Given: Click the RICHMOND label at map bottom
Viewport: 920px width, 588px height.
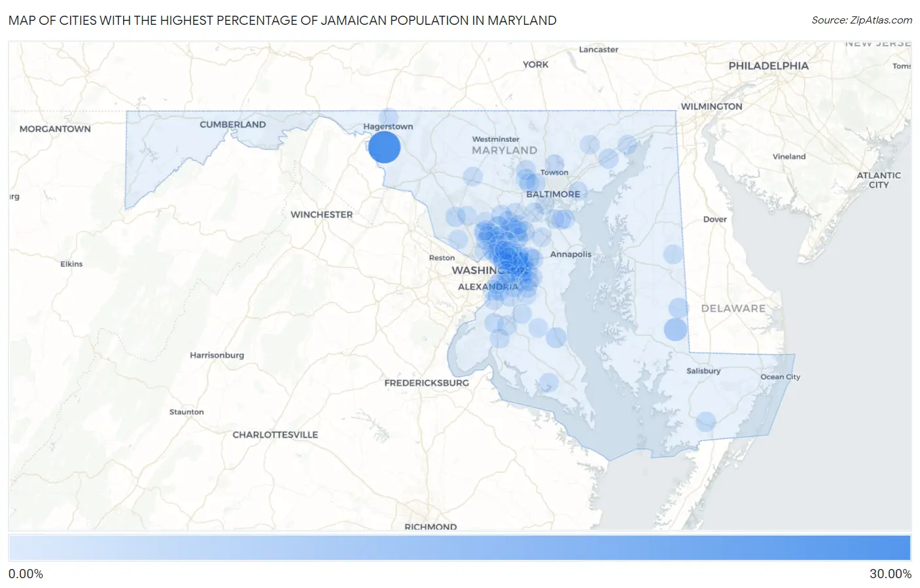Looking at the screenshot, I should (431, 527).
